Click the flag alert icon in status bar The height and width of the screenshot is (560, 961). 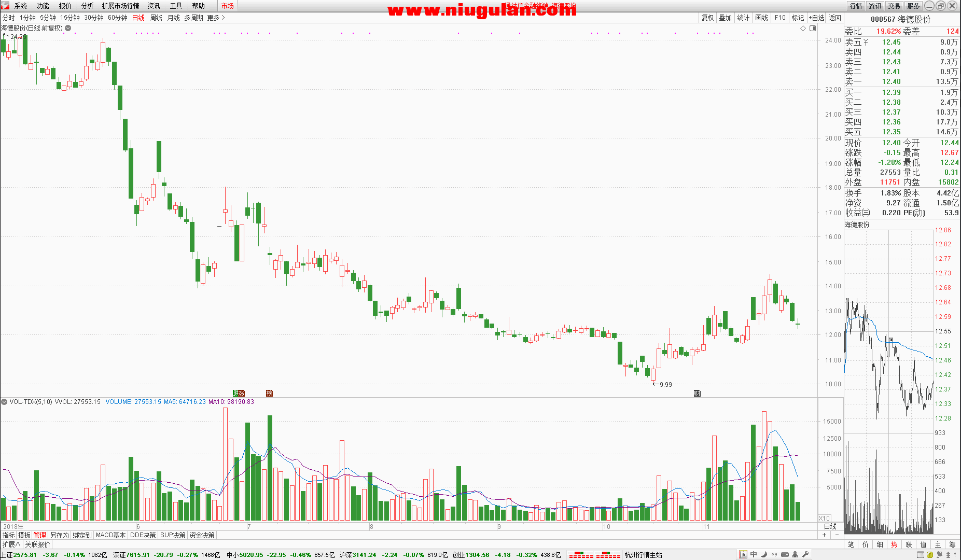(x=939, y=555)
